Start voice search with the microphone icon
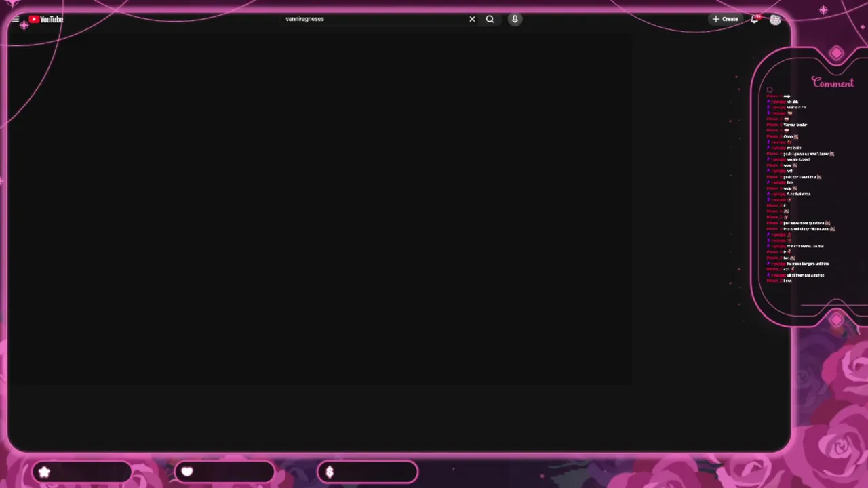Screen dimensions: 868x488 click(515, 19)
